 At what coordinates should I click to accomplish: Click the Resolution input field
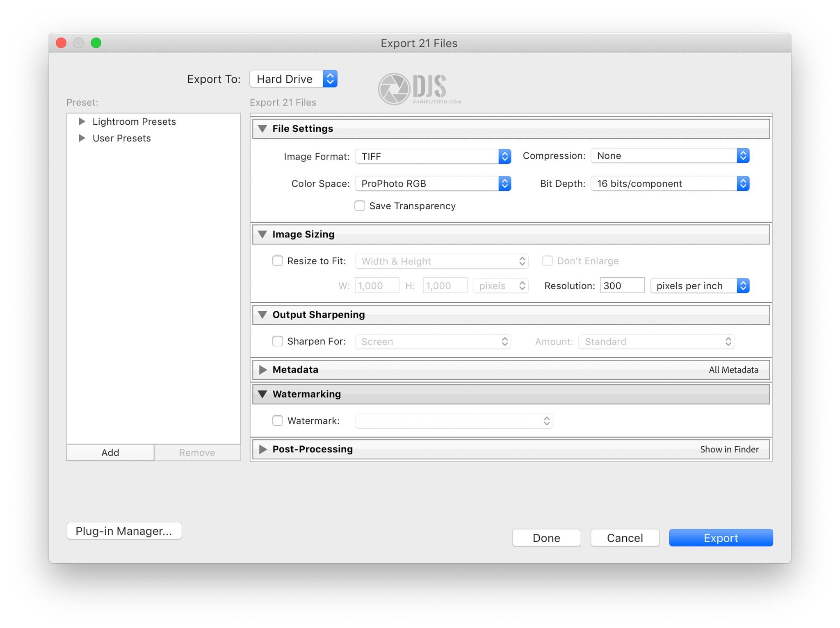tap(622, 285)
